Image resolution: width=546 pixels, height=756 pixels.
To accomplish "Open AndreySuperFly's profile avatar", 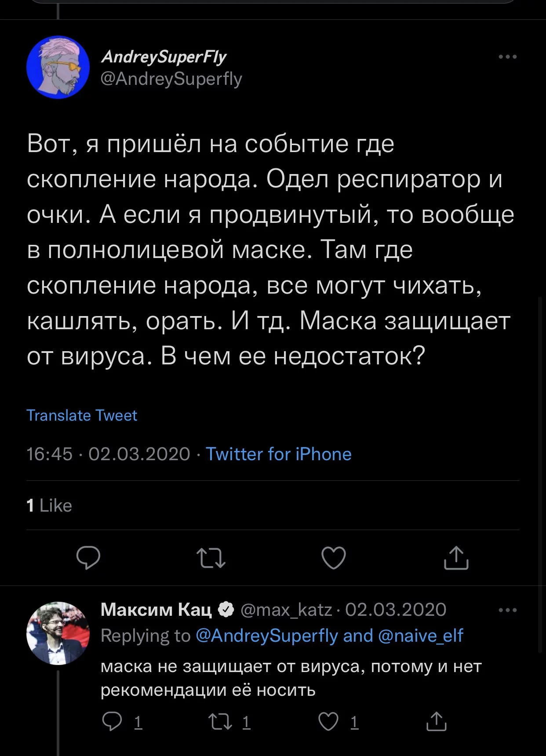I will pos(58,67).
